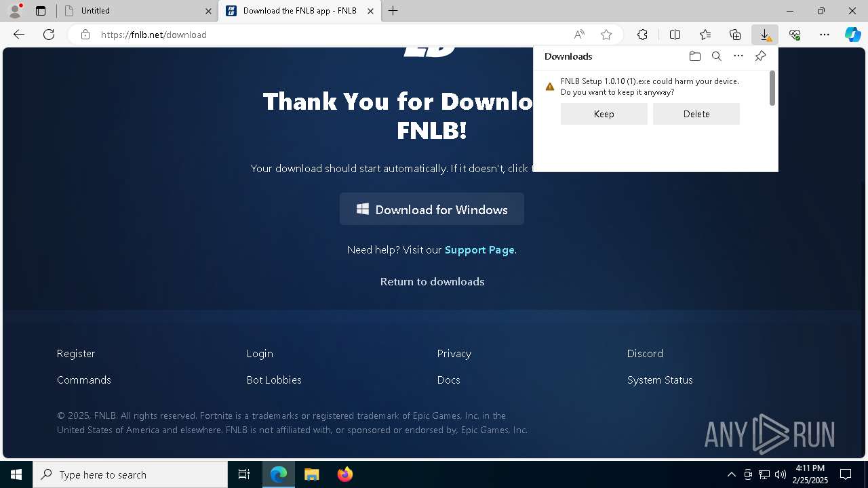Open the Favorites list
The image size is (868, 488).
[705, 35]
